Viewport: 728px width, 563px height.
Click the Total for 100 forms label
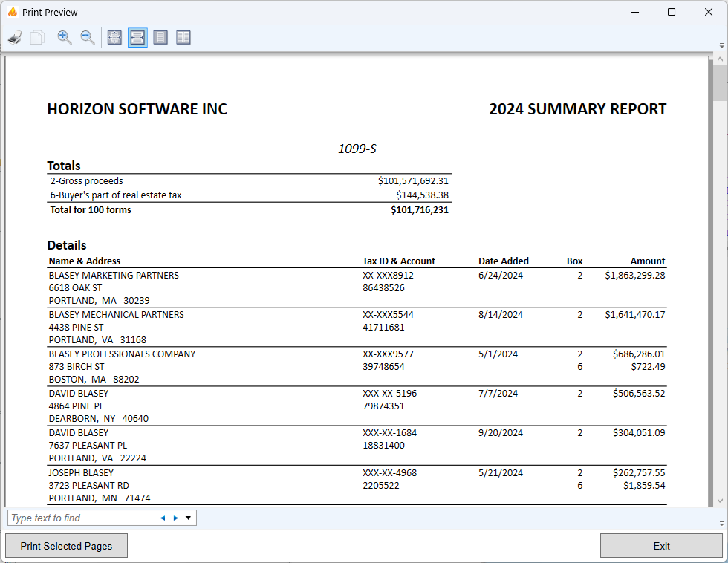[91, 209]
